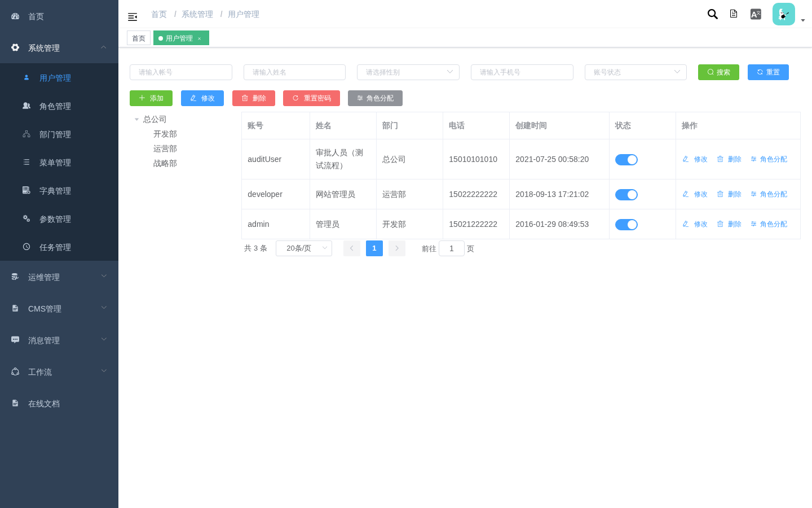This screenshot has height=508, width=812.
Task: Collapse the sidebar with the hamburger icon
Action: click(x=133, y=17)
